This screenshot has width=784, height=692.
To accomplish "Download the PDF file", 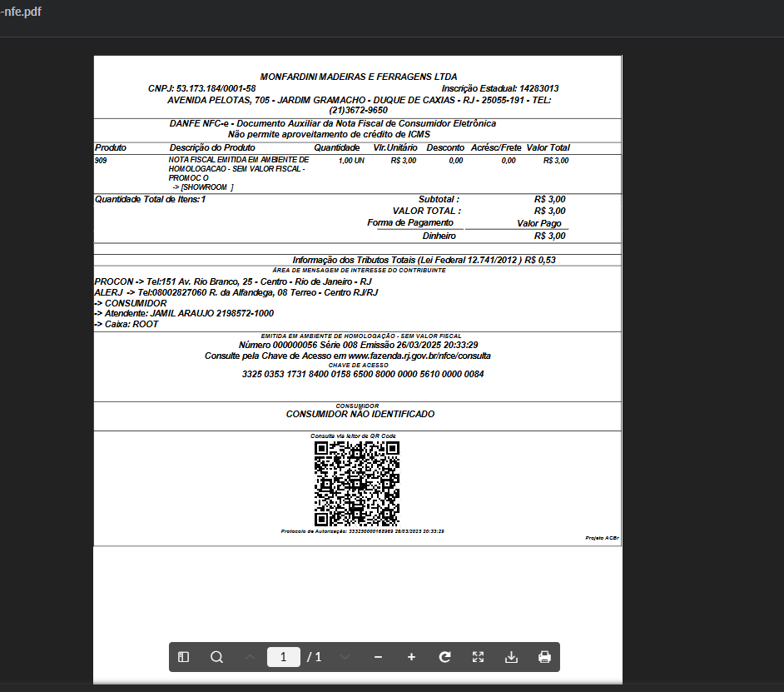I will click(x=511, y=657).
